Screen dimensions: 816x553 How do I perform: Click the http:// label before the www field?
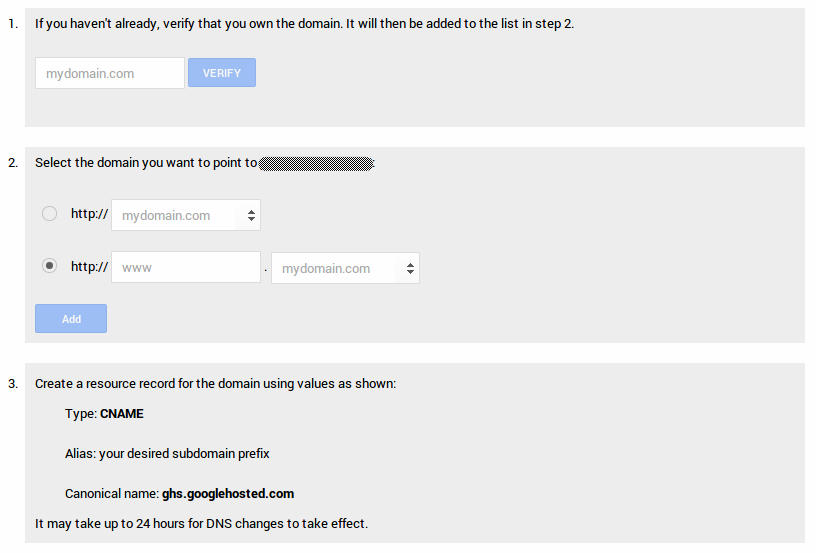coord(89,267)
